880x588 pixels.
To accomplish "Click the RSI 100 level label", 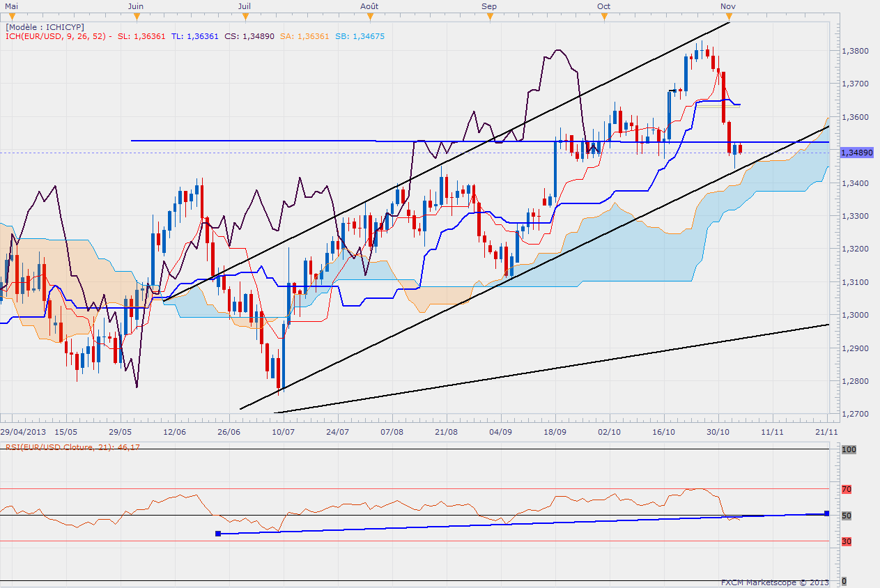I will [849, 450].
